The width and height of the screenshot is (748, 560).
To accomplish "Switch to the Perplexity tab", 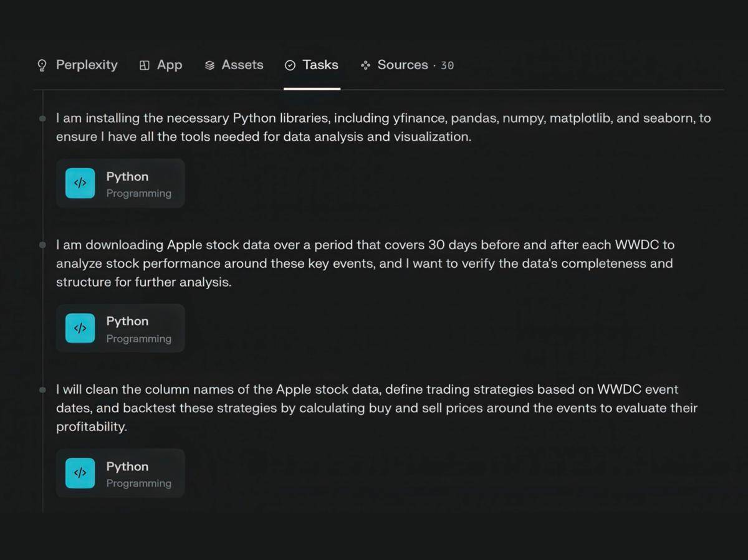I will coord(77,65).
